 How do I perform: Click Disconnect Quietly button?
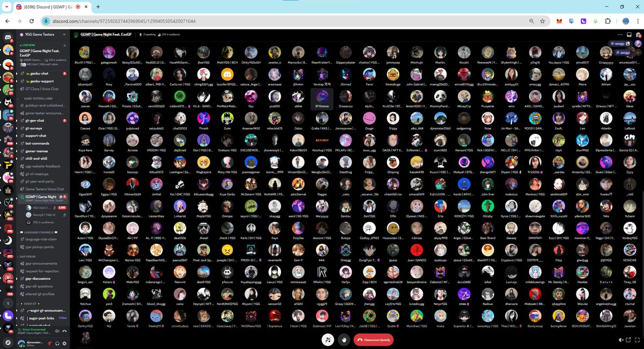[x=374, y=339]
